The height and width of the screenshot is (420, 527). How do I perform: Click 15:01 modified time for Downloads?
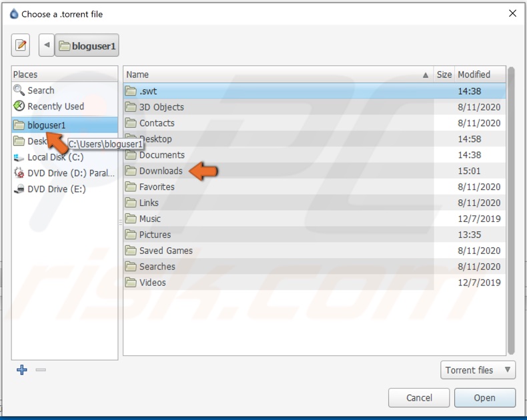[469, 171]
